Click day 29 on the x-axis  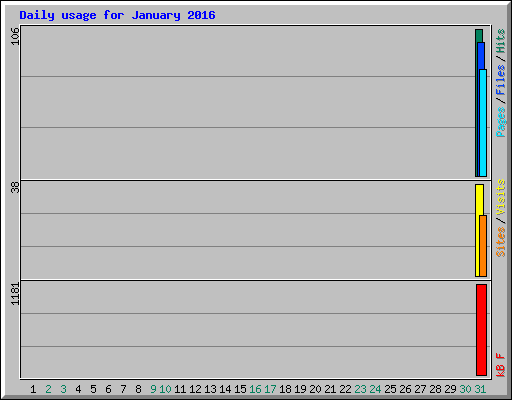point(450,389)
